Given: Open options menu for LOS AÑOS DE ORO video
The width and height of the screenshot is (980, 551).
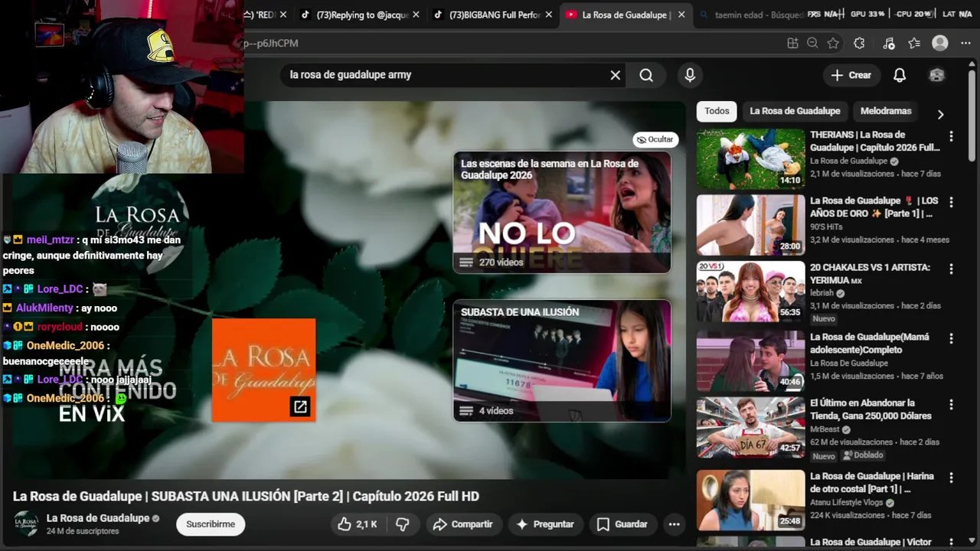Looking at the screenshot, I should (951, 202).
